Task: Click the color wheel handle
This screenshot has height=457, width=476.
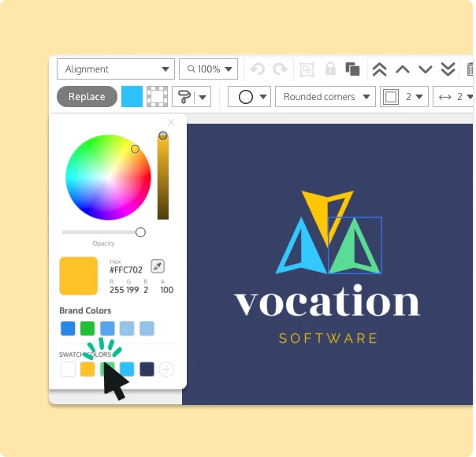Action: point(135,149)
